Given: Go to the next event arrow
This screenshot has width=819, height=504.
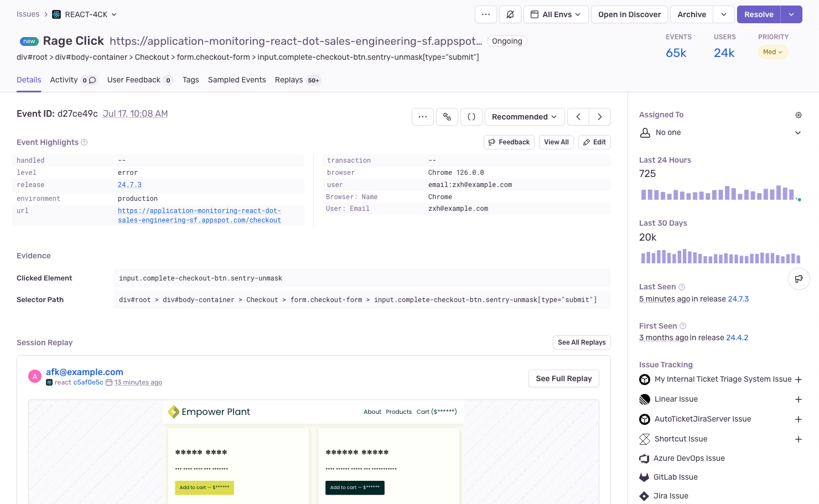Looking at the screenshot, I should [600, 117].
